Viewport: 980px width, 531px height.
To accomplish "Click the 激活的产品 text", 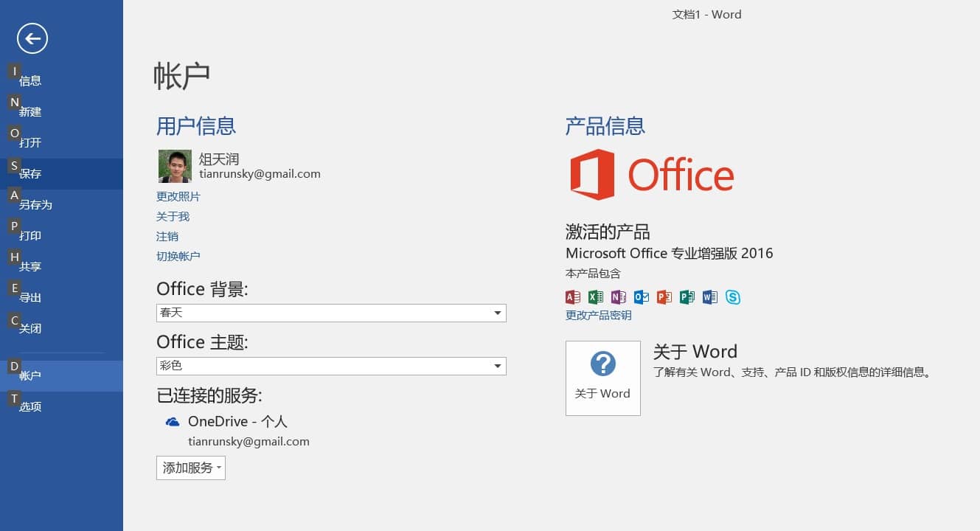I will 608,232.
